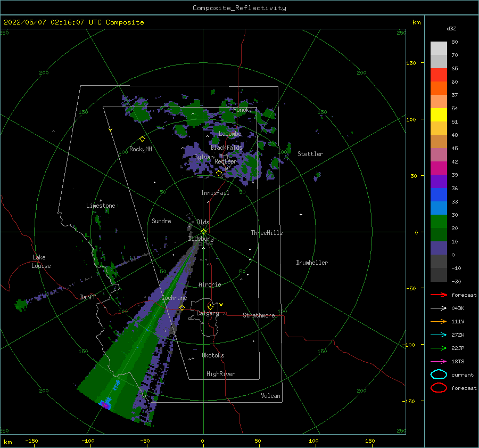
Task: Click the green 22JP arrow icon
Action: click(439, 348)
